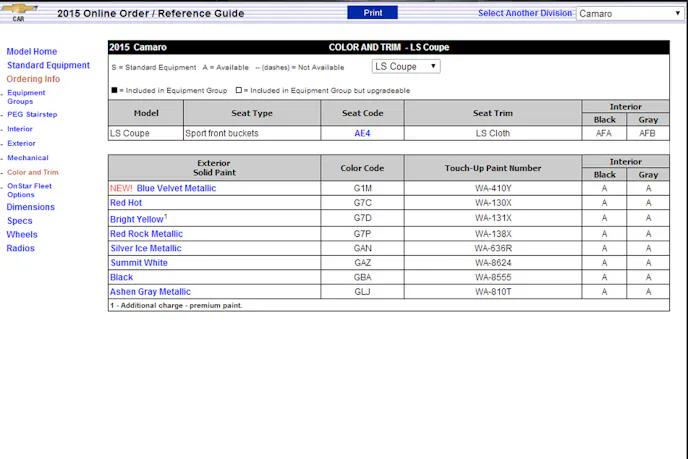Screen dimensions: 688x459
Task: Click the AE4 seat code link
Action: pos(362,133)
